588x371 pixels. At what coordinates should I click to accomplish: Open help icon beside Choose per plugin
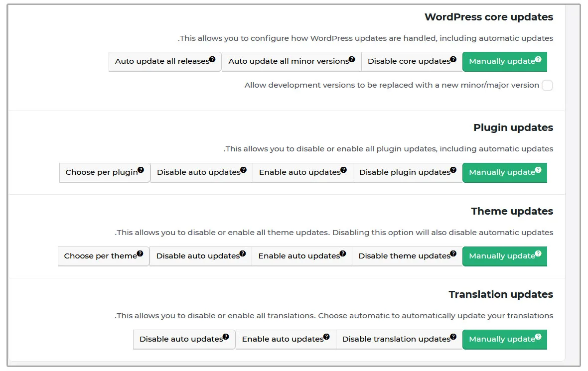pyautogui.click(x=141, y=170)
